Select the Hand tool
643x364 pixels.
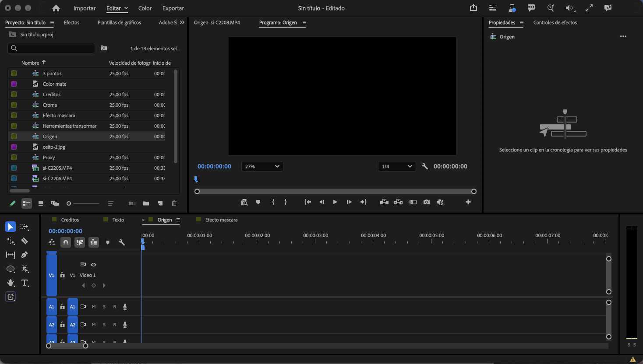point(11,283)
